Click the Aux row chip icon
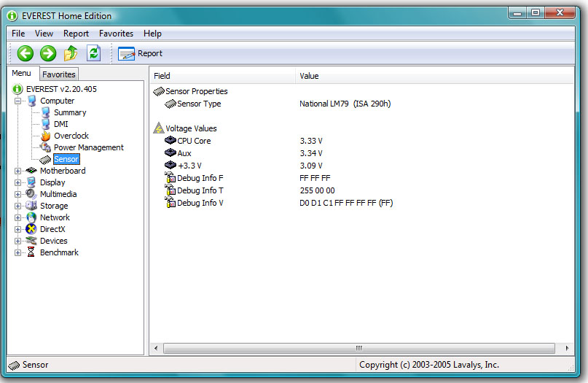Screen dimensions: 588x383 (170, 152)
